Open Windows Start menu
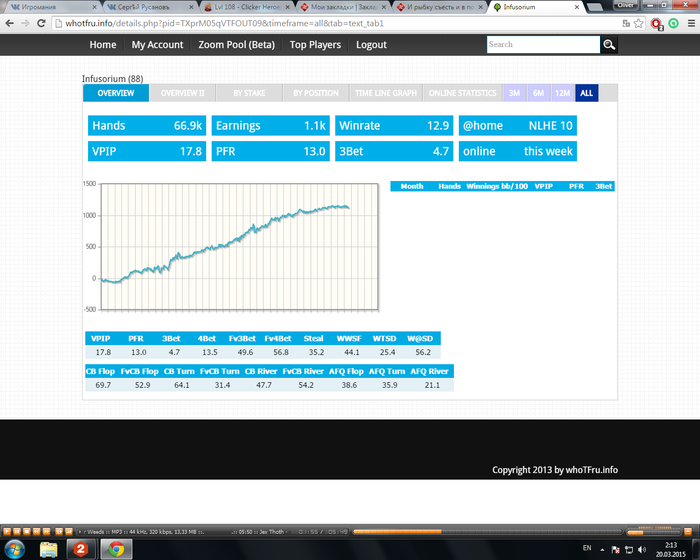This screenshot has width=700, height=560. pos(15,549)
